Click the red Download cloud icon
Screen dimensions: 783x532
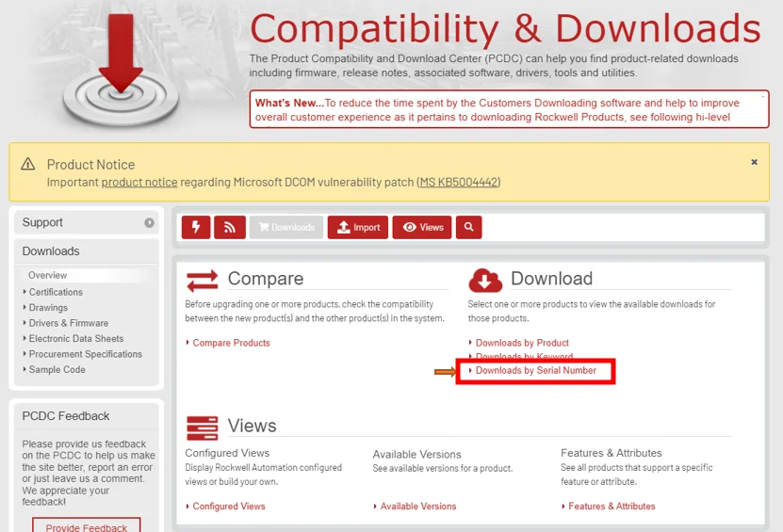click(485, 281)
